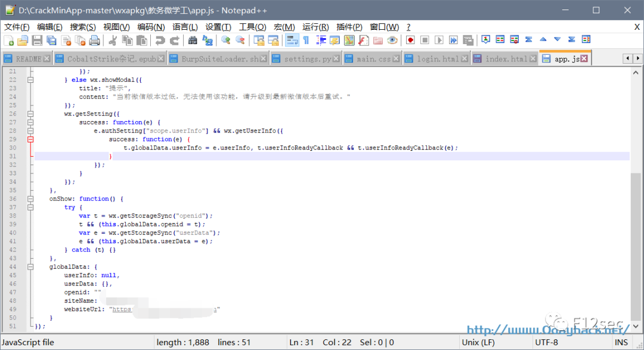Click vertical scrollbar up arrow
The width and height of the screenshot is (644, 350).
point(636,73)
